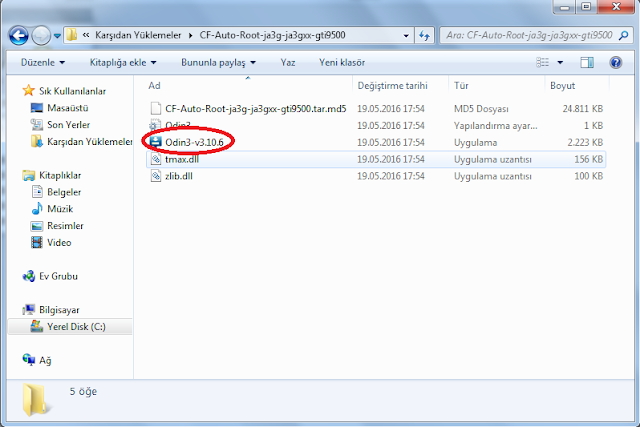Create a folder with Yeni klasör
The image size is (640, 427).
tap(342, 62)
